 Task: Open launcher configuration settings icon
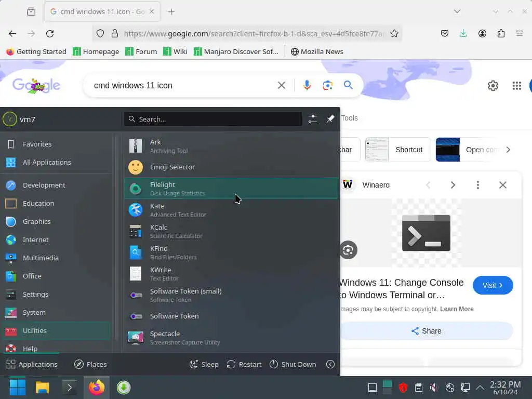[312, 119]
